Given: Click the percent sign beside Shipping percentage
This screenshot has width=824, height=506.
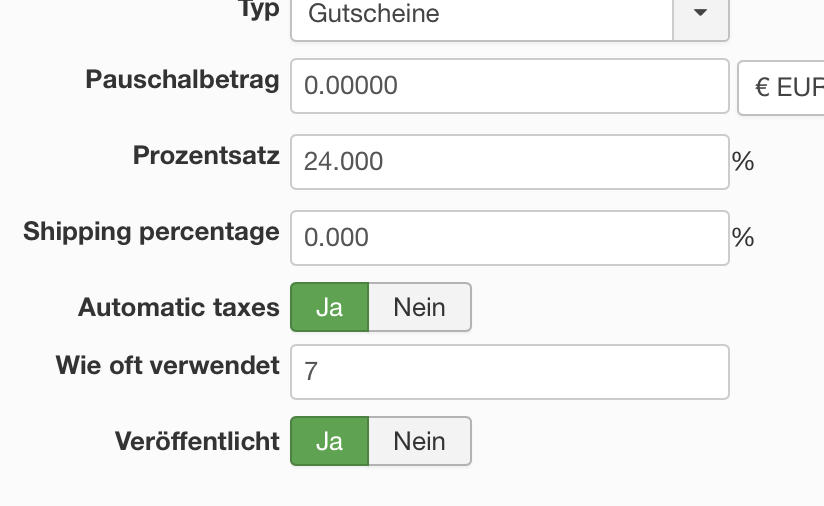Looking at the screenshot, I should (x=743, y=237).
